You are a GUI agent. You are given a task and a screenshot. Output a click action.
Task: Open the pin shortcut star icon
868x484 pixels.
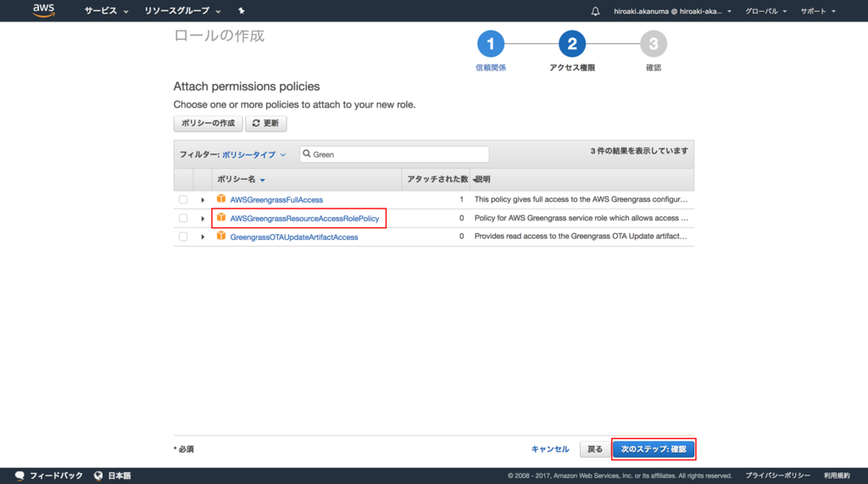pos(242,10)
